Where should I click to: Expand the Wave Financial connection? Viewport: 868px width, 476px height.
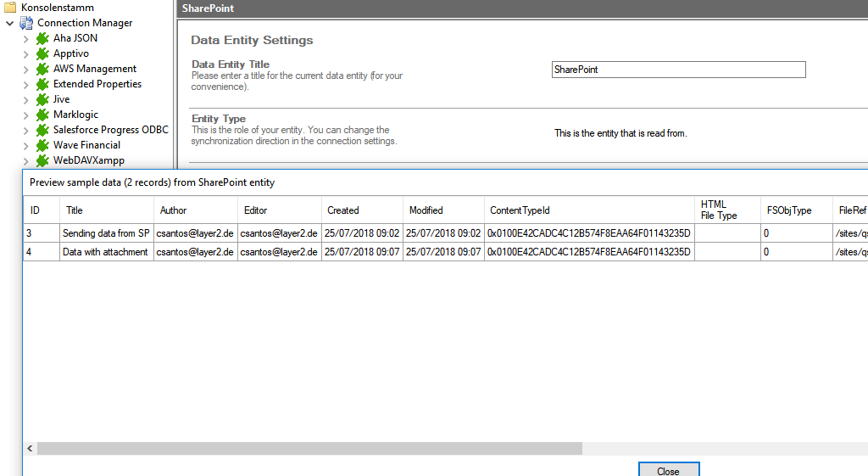click(x=25, y=146)
